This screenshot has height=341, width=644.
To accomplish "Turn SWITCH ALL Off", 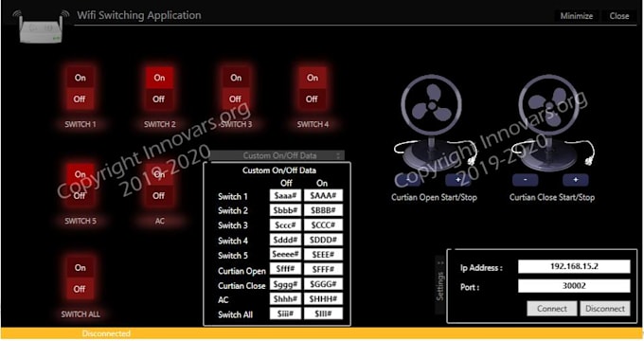I will coord(80,289).
